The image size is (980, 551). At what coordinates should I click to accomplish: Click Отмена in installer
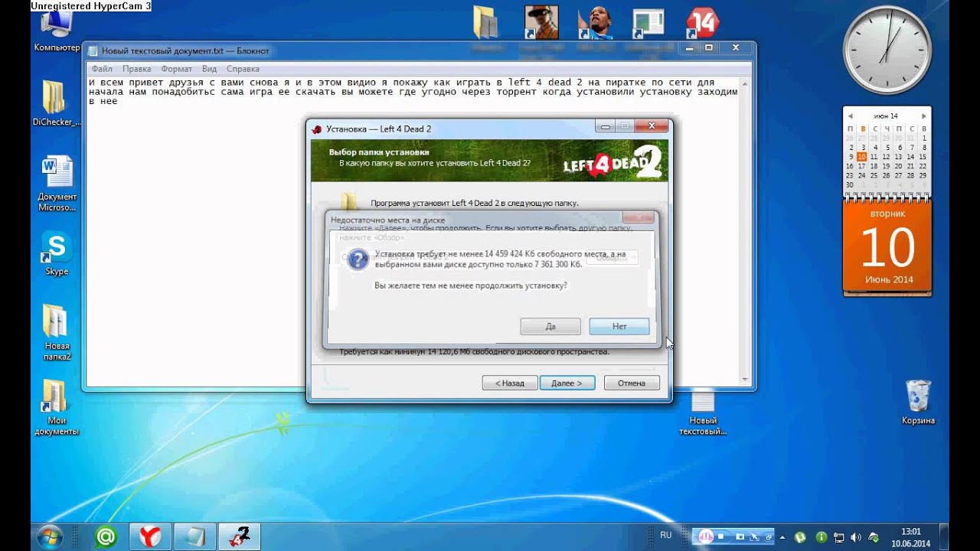[632, 383]
